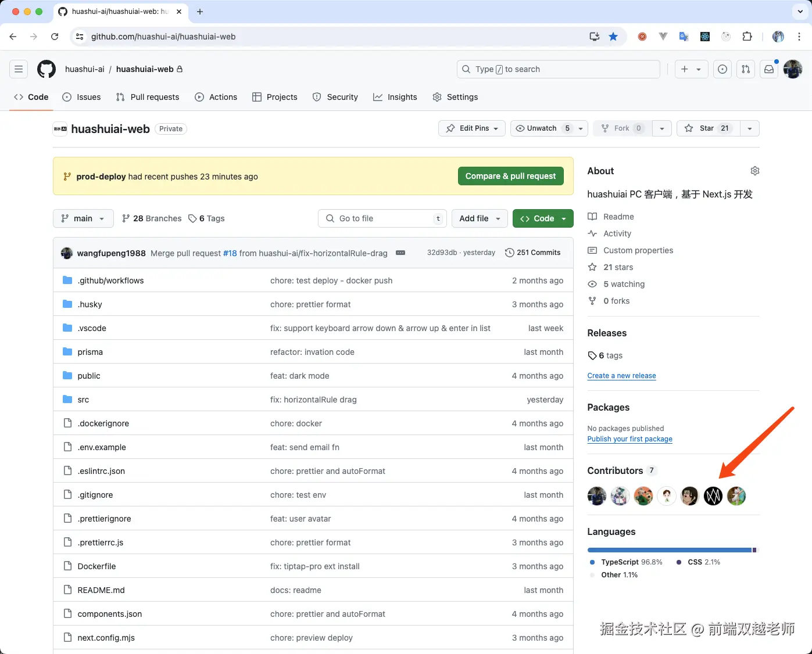Expand the latest commit message ellipsis
Viewport: 812px width, 654px height.
pyautogui.click(x=400, y=253)
